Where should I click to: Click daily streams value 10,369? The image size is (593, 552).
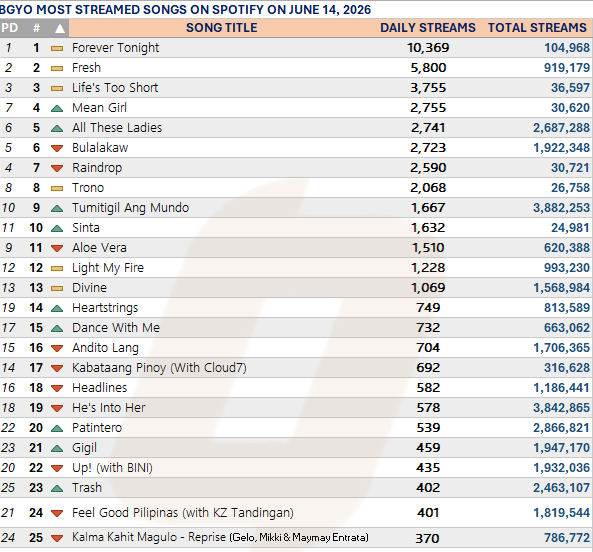click(428, 48)
